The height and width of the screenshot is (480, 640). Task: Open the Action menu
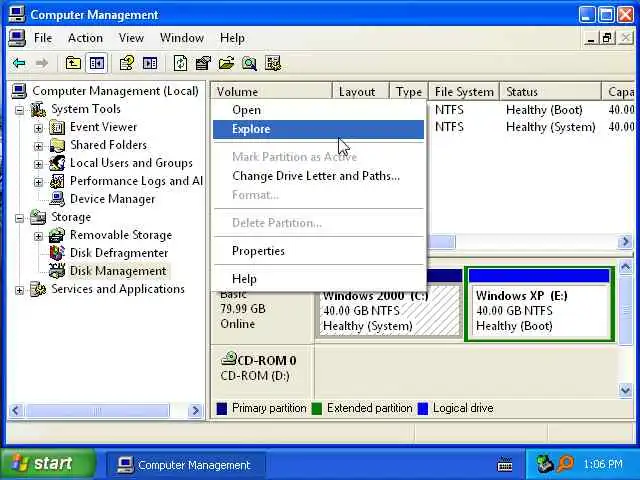85,38
